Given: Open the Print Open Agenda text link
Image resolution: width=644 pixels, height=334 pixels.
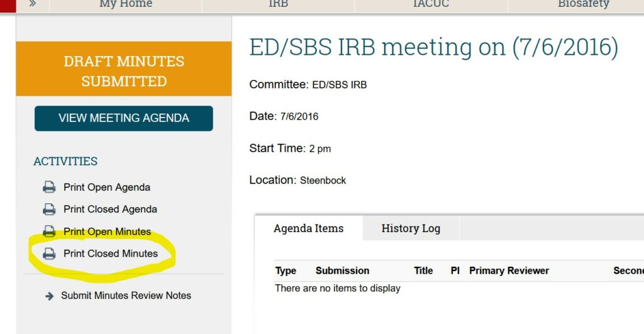Looking at the screenshot, I should point(107,187).
